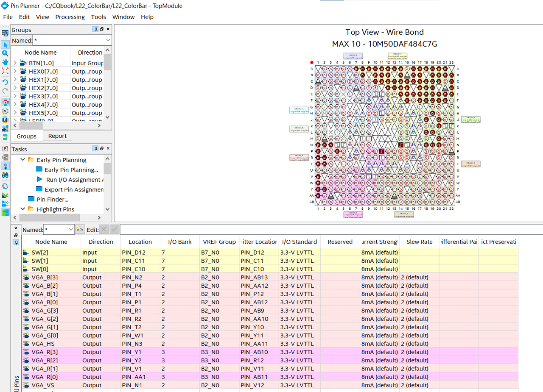Toggle pin on the All Pins panel
Screen dimensions: 543x392
(16, 242)
